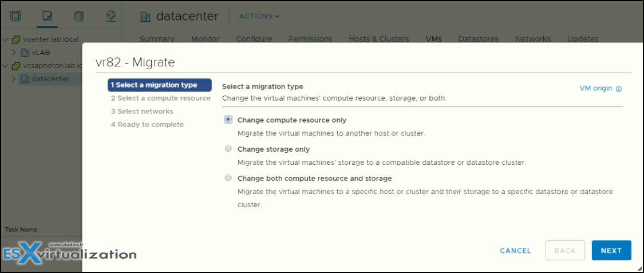
Task: Select Change both compute resource and storage
Action: 228,178
